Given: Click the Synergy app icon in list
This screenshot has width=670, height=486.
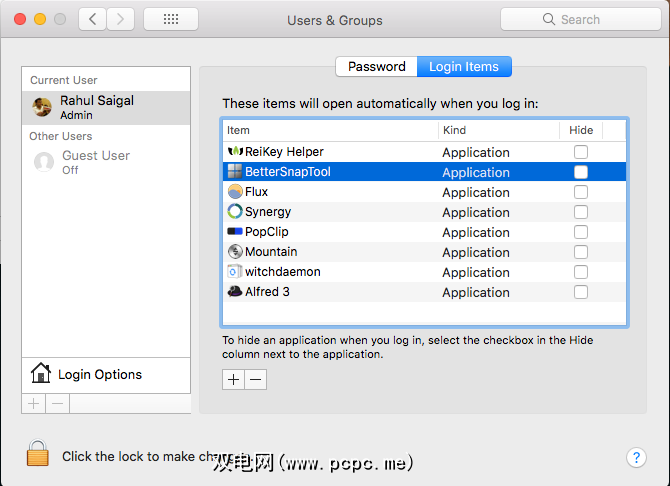Looking at the screenshot, I should (x=235, y=212).
